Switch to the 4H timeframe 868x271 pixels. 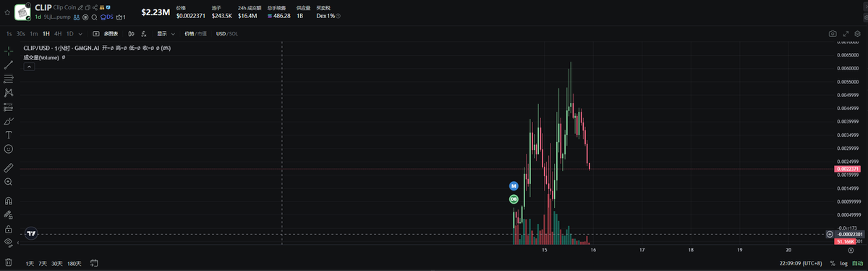[58, 33]
